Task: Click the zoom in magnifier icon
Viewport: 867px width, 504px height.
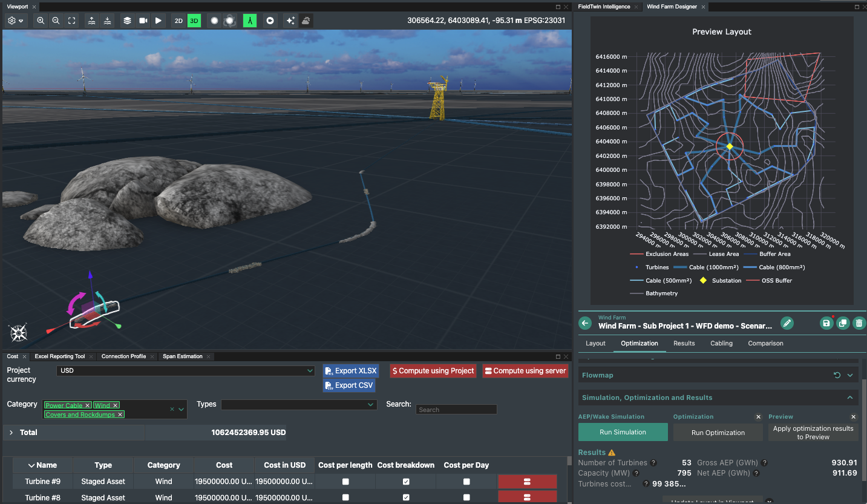Action: coord(41,21)
